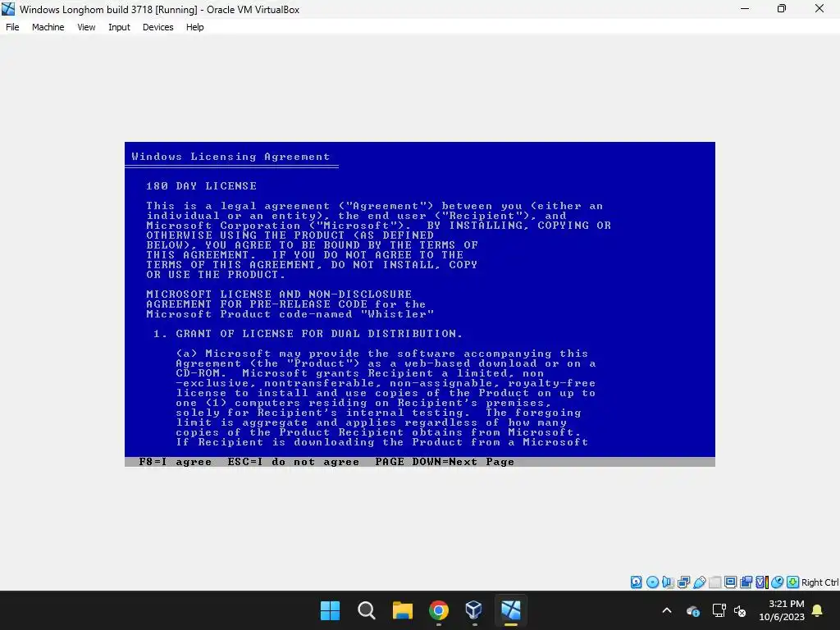Click the keyboard capture green arrow icon

pos(793,582)
